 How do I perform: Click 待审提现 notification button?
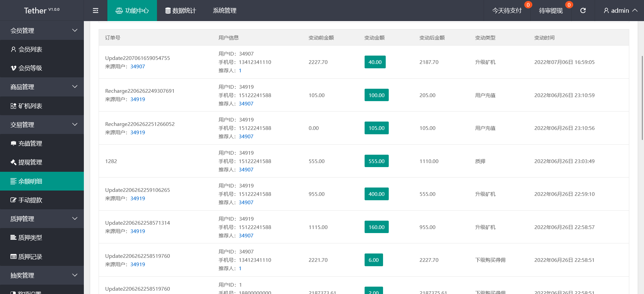tap(550, 11)
